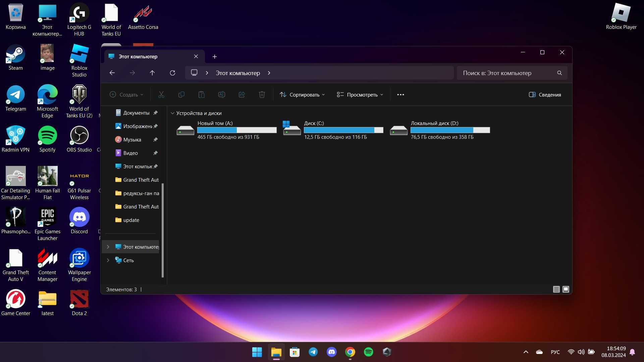Open Сортировать dropdown menu
This screenshot has width=644, height=362.
(x=303, y=94)
